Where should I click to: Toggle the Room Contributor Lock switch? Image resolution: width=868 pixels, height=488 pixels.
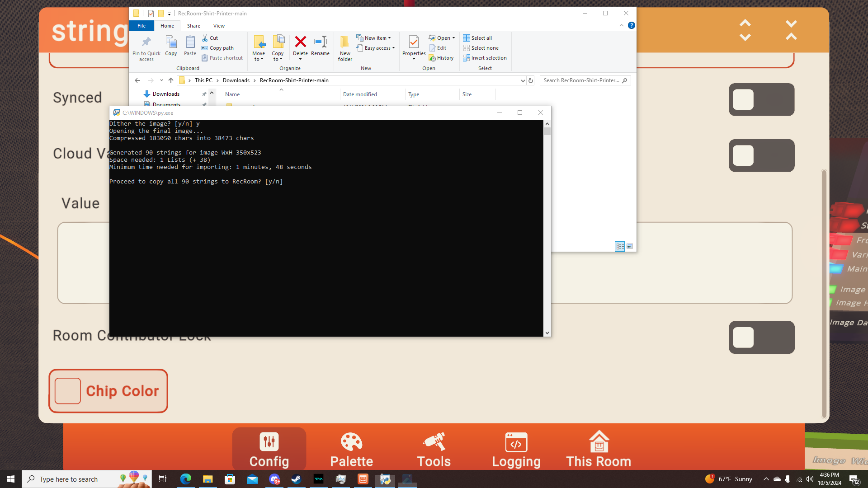(761, 338)
